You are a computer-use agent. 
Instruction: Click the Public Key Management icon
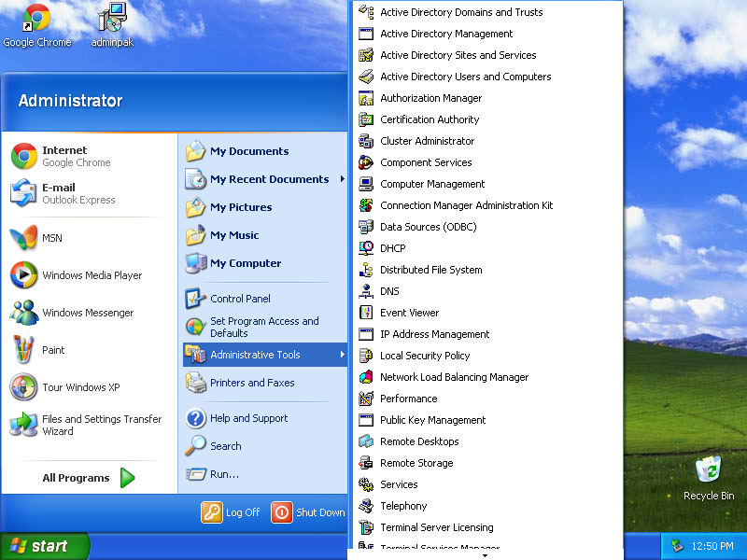click(x=366, y=419)
